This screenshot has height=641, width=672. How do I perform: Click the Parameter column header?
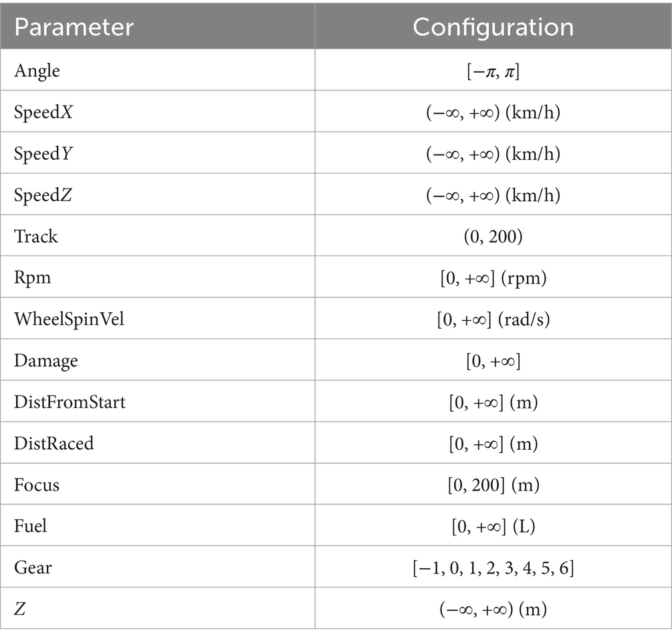click(74, 27)
